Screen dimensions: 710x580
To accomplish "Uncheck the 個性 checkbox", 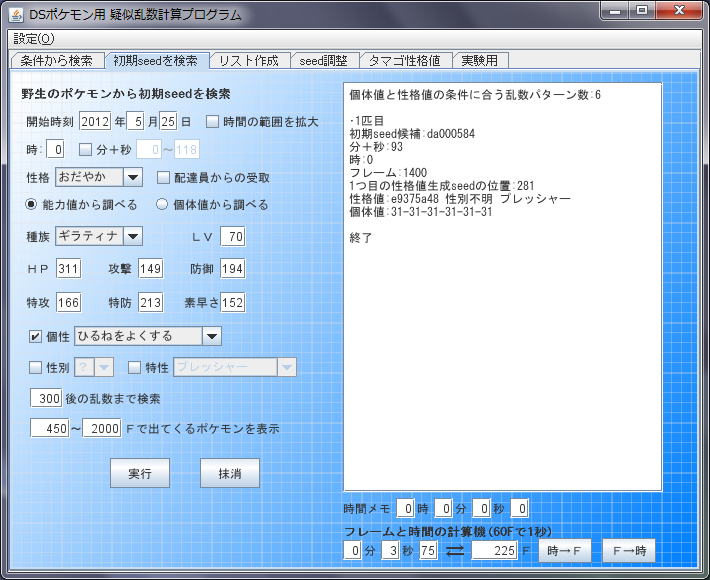I will [x=35, y=336].
